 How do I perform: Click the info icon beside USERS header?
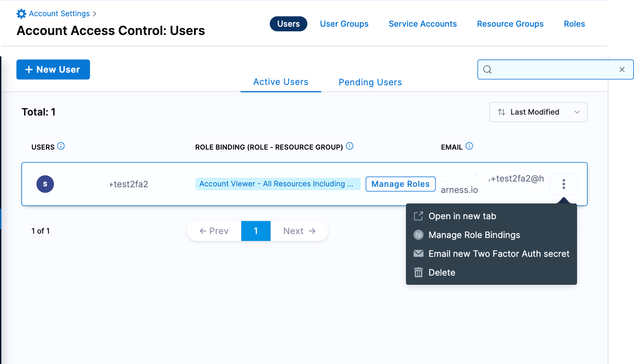[x=61, y=146]
